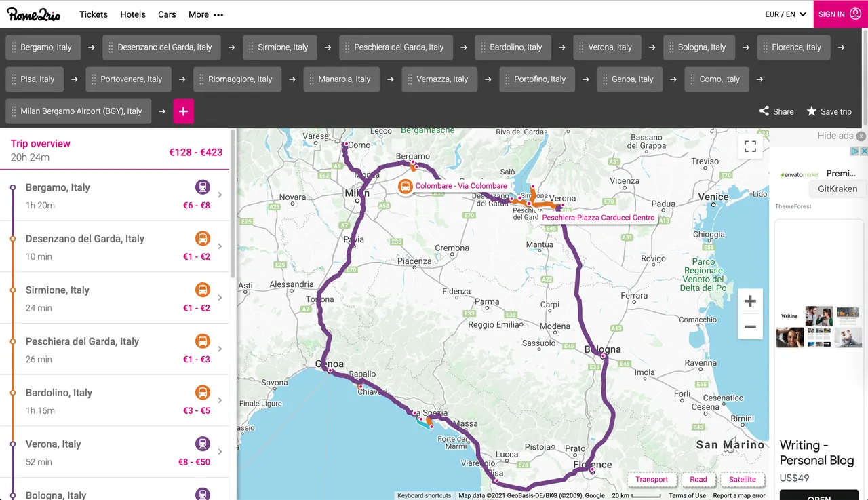Viewport: 868px width, 500px height.
Task: Click the drag handle on Genoa chip
Action: click(605, 79)
